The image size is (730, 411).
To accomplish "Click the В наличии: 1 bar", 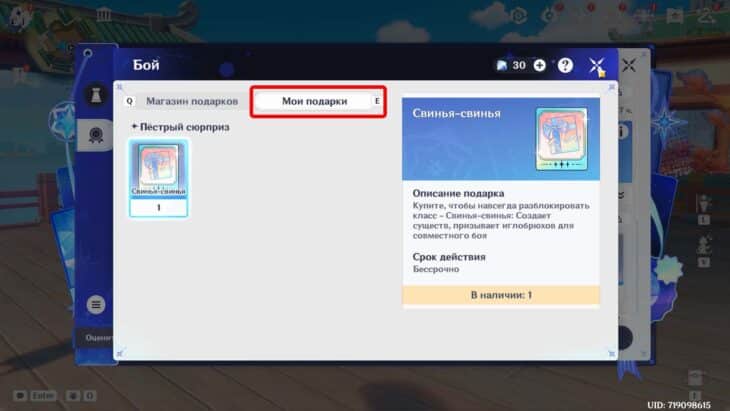I will [501, 295].
